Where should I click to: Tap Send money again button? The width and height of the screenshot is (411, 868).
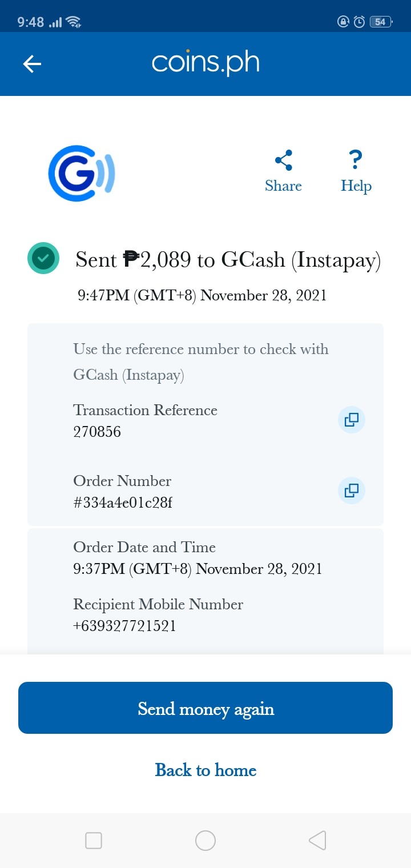[x=205, y=708]
